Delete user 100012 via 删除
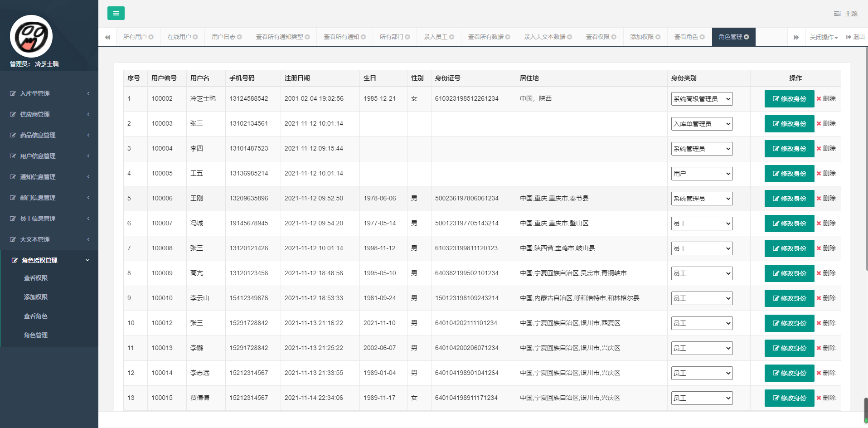 coord(826,323)
